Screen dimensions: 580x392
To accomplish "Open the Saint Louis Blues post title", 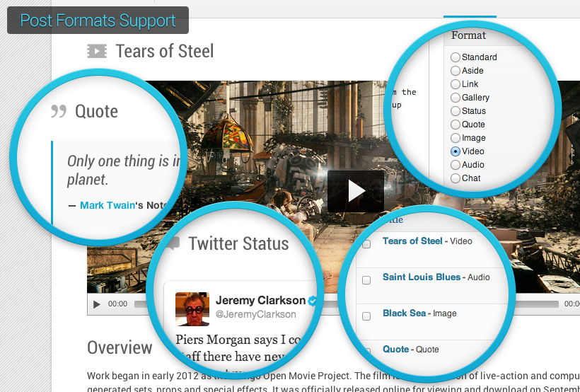I will (421, 277).
